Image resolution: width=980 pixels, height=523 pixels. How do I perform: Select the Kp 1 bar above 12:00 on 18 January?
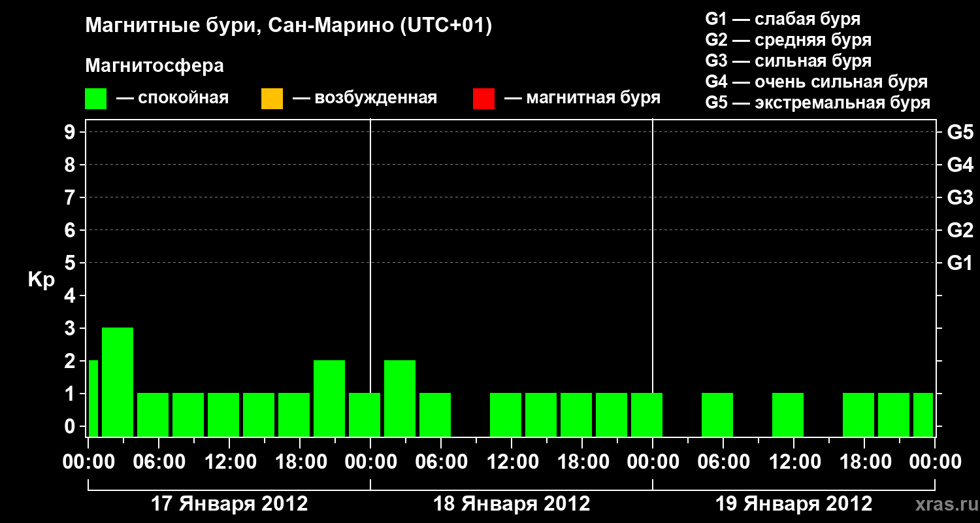[x=506, y=414]
